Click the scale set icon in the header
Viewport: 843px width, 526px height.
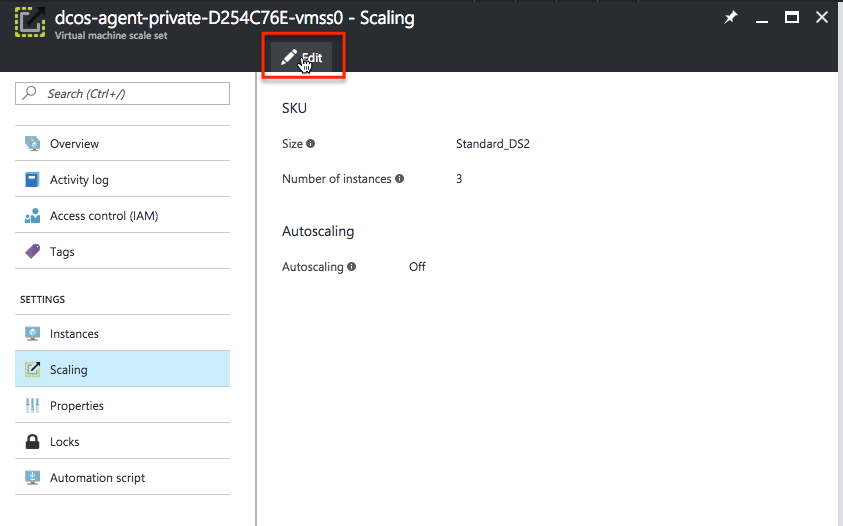[x=30, y=22]
